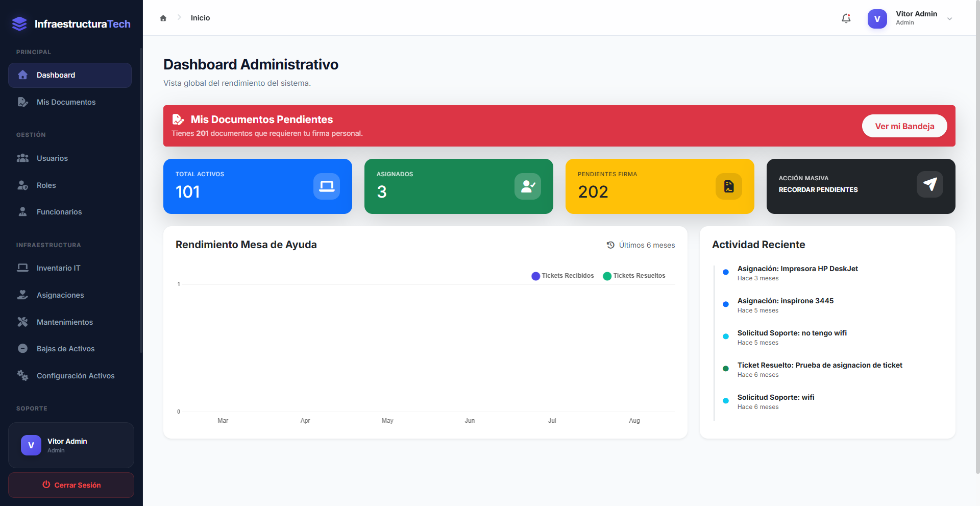
Task: Click the 'Aug' label on chart axis
Action: (634, 421)
